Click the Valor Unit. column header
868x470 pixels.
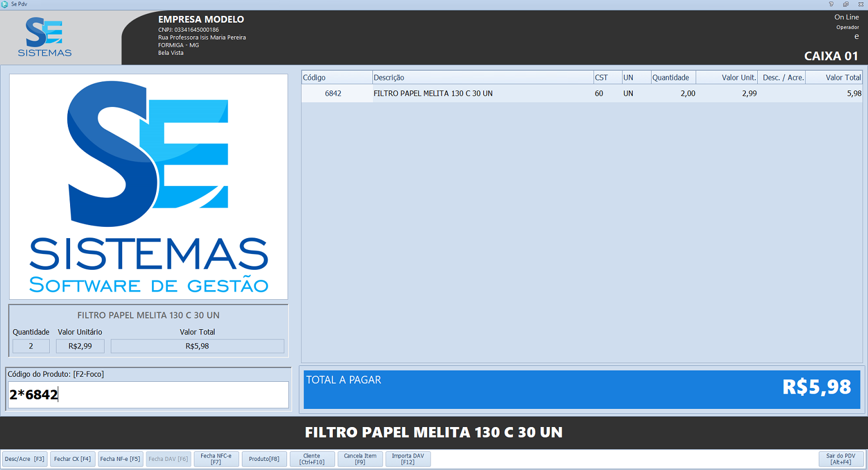click(727, 77)
